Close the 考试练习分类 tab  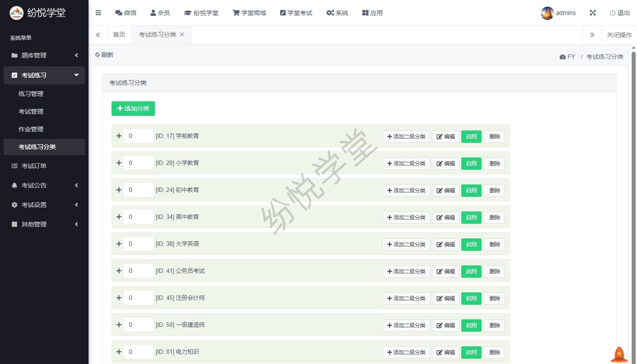coord(182,34)
